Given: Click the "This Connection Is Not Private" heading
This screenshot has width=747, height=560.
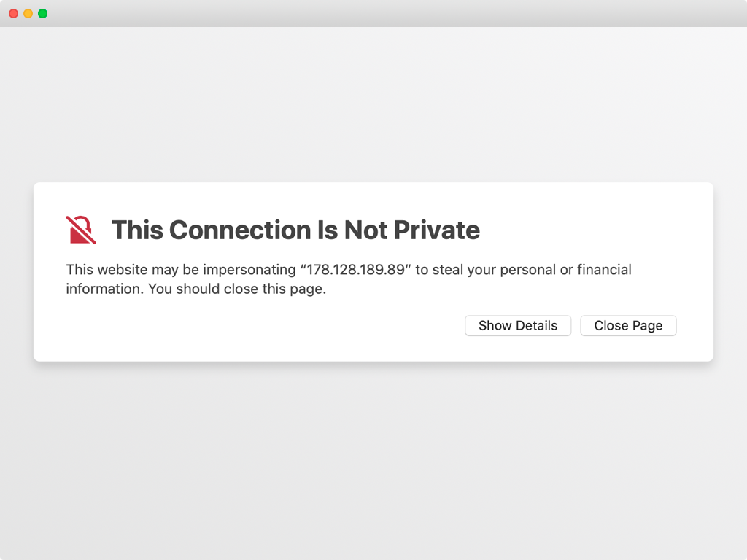Looking at the screenshot, I should click(295, 230).
